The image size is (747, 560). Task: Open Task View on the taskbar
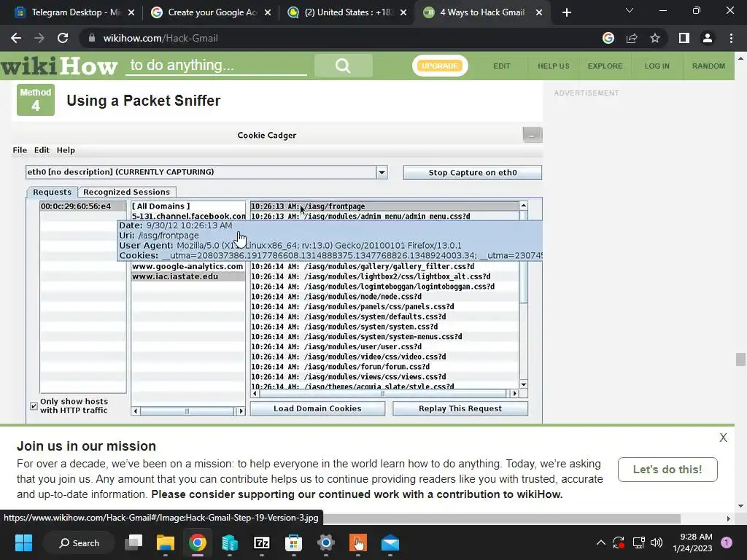pos(133,542)
